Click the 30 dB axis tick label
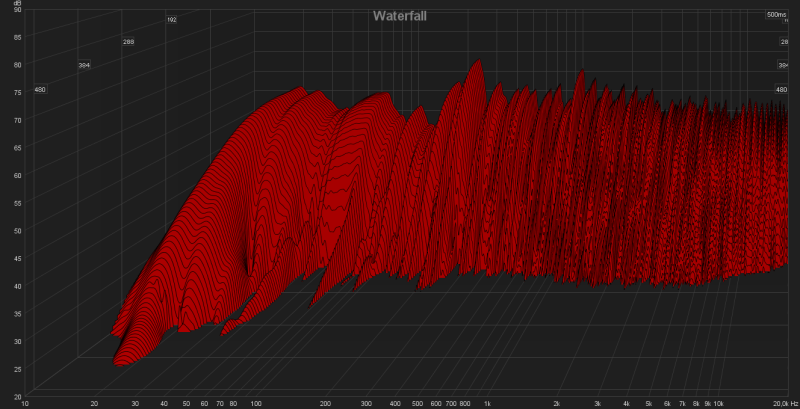Screen dimensions: 800x409 coord(18,341)
